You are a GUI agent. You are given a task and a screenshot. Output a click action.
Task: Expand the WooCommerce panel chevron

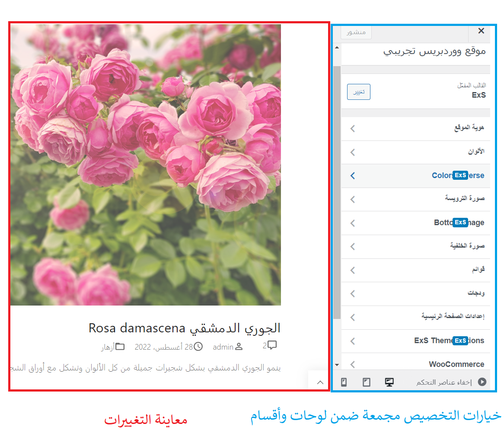[x=353, y=364]
